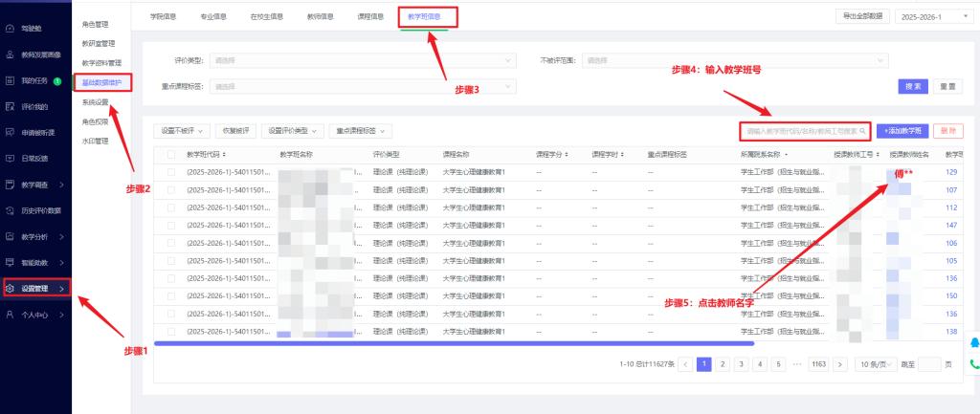
Task: Go to page 3 in pagination
Action: (x=741, y=364)
